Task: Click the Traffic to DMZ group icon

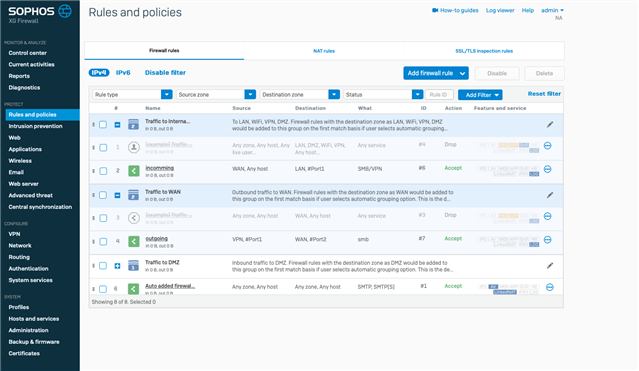Action: (134, 266)
